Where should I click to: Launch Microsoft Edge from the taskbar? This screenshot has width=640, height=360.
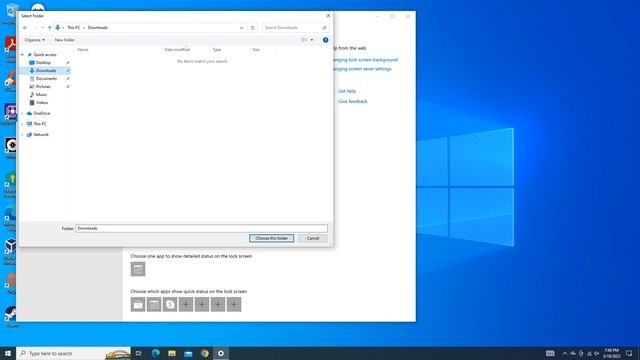pyautogui.click(x=156, y=353)
